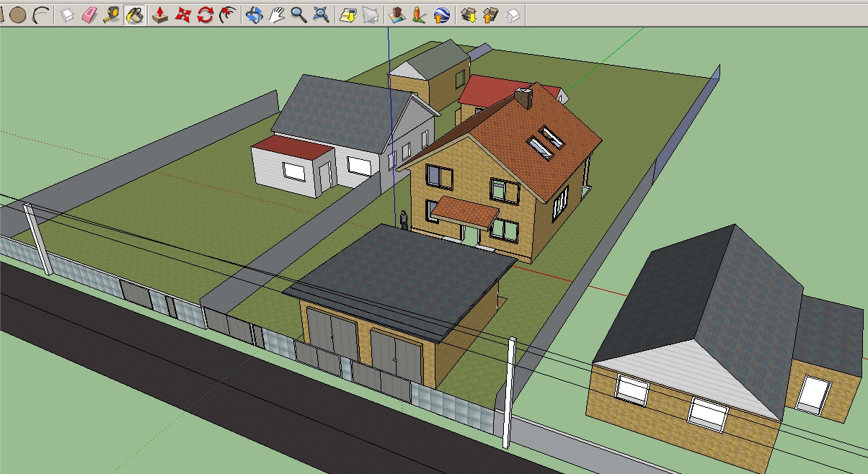Image resolution: width=868 pixels, height=474 pixels.
Task: Select the Zoom magnifier tool
Action: pos(298,14)
